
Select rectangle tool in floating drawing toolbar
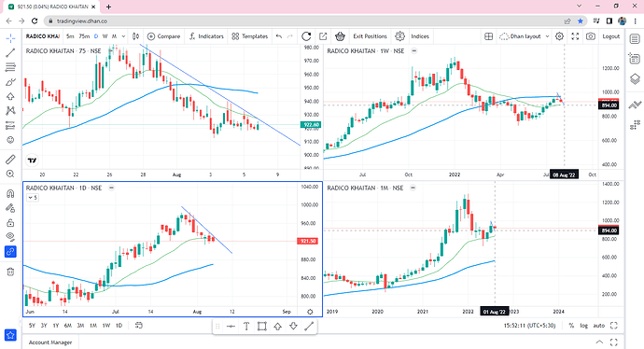tap(262, 327)
